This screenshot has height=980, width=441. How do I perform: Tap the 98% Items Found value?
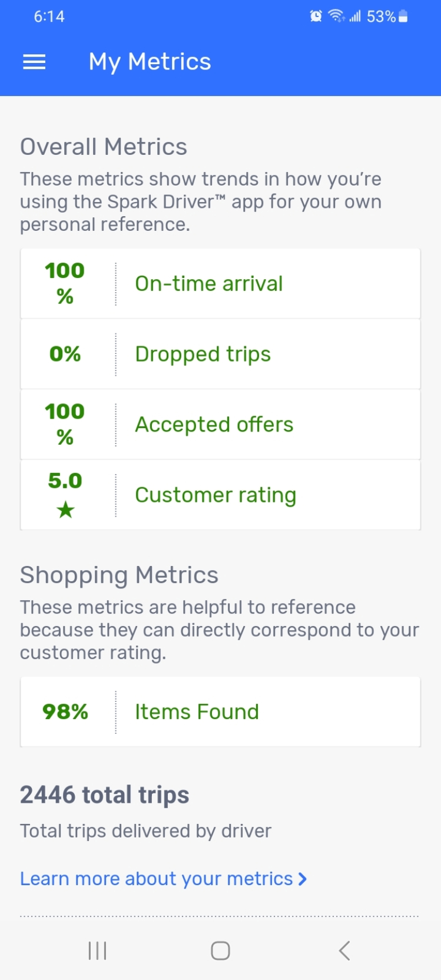(65, 711)
